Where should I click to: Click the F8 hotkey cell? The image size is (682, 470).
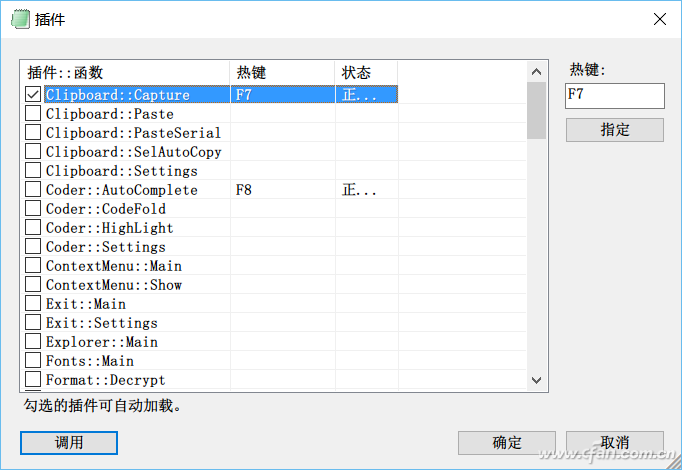click(x=283, y=190)
